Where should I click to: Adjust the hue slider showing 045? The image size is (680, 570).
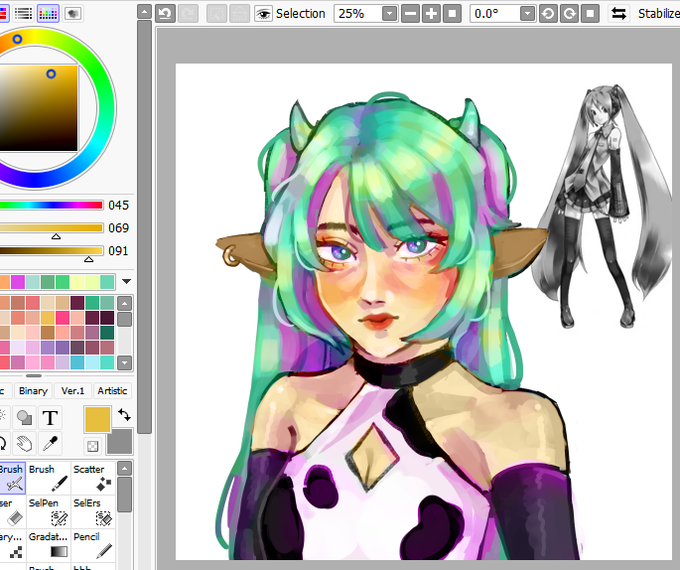point(51,205)
